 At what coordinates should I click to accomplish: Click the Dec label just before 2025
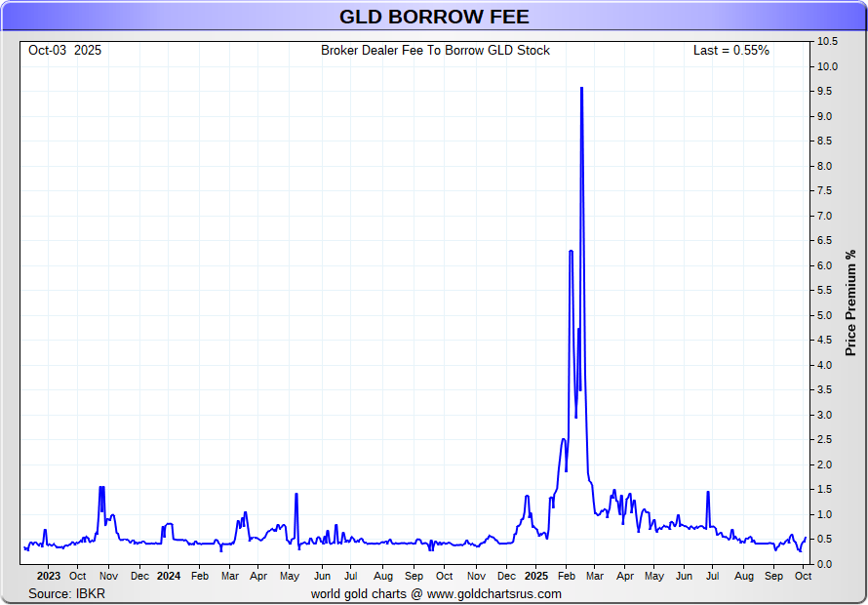pos(506,576)
